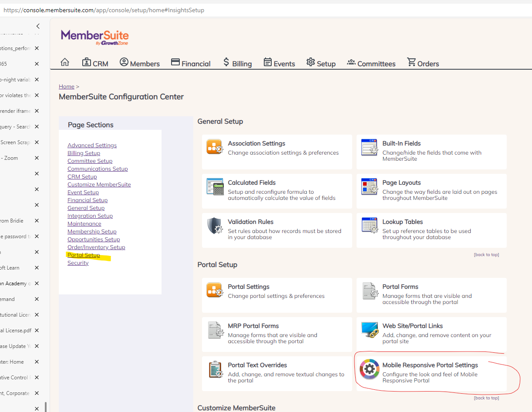Click the Portal Forms document icon
Screen dimensions: 532x412
[x=370, y=290]
